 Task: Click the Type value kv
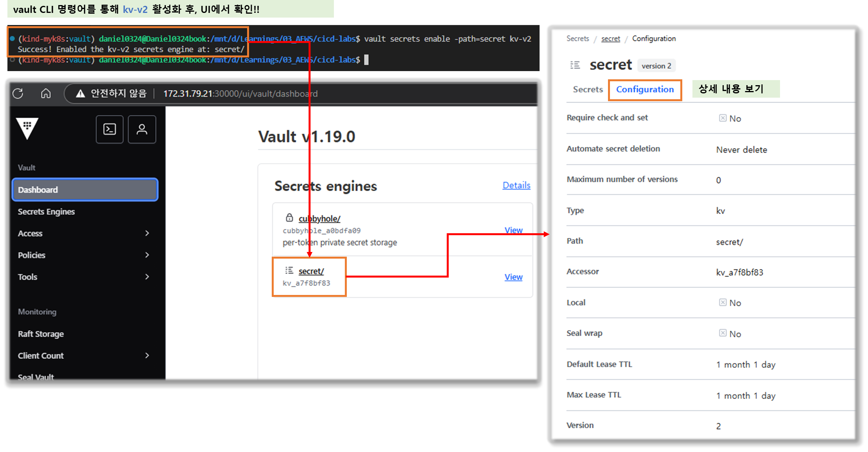click(x=720, y=211)
